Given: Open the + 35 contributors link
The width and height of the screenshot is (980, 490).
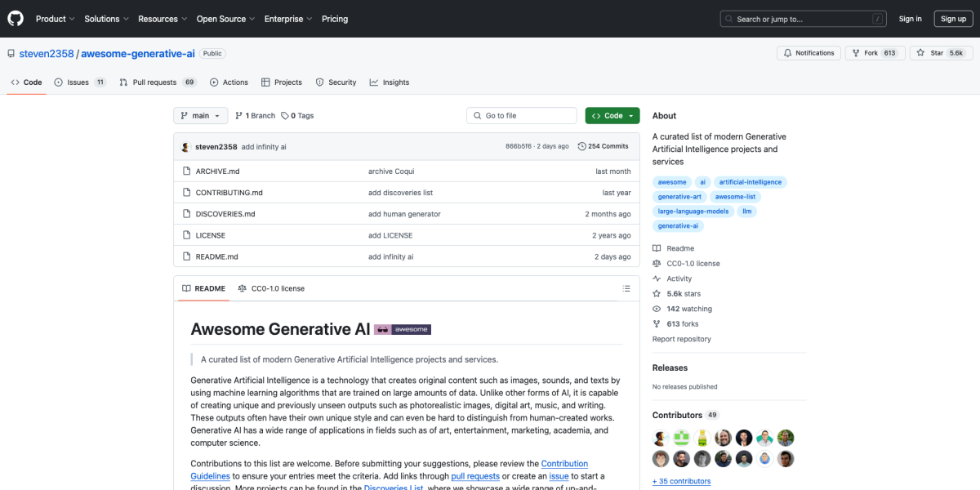Looking at the screenshot, I should click(681, 481).
